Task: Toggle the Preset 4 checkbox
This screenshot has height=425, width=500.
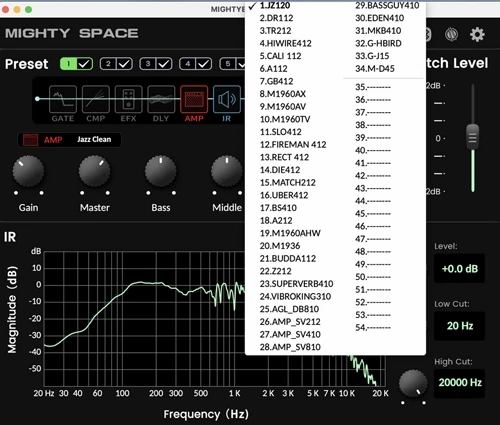Action: (204, 64)
